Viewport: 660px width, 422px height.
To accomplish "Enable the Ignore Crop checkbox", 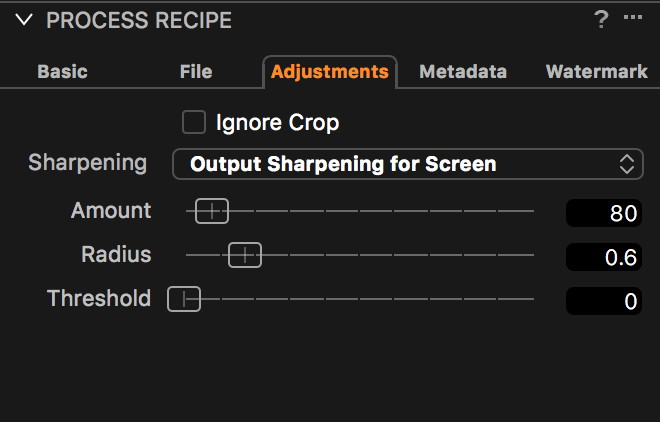I will click(x=193, y=123).
